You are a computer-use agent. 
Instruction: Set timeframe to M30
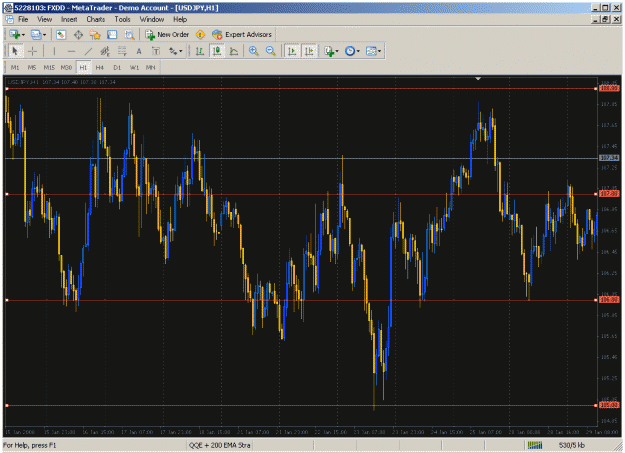tap(66, 67)
